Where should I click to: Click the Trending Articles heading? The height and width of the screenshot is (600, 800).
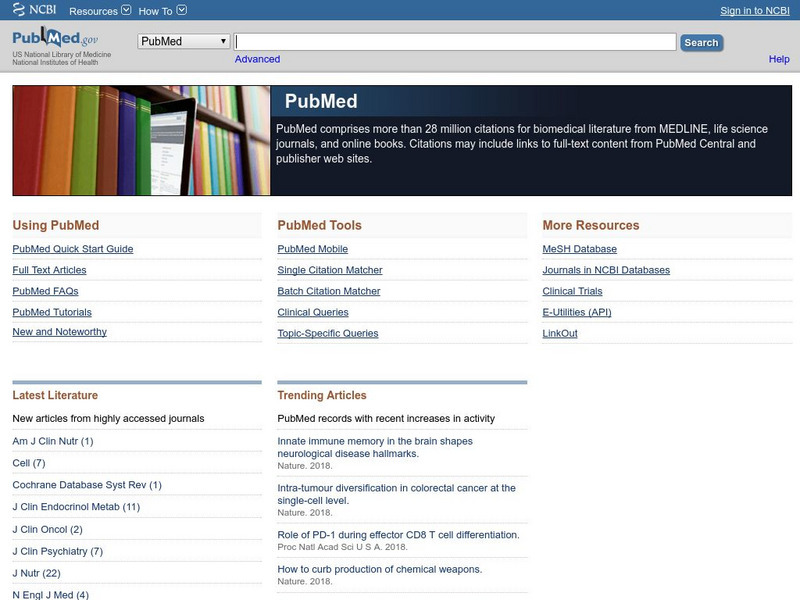(321, 395)
